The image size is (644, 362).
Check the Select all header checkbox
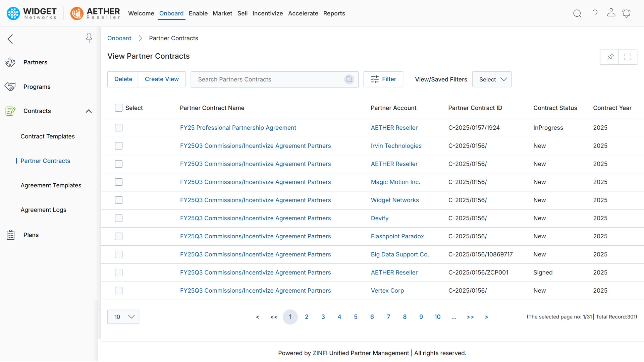coord(119,108)
